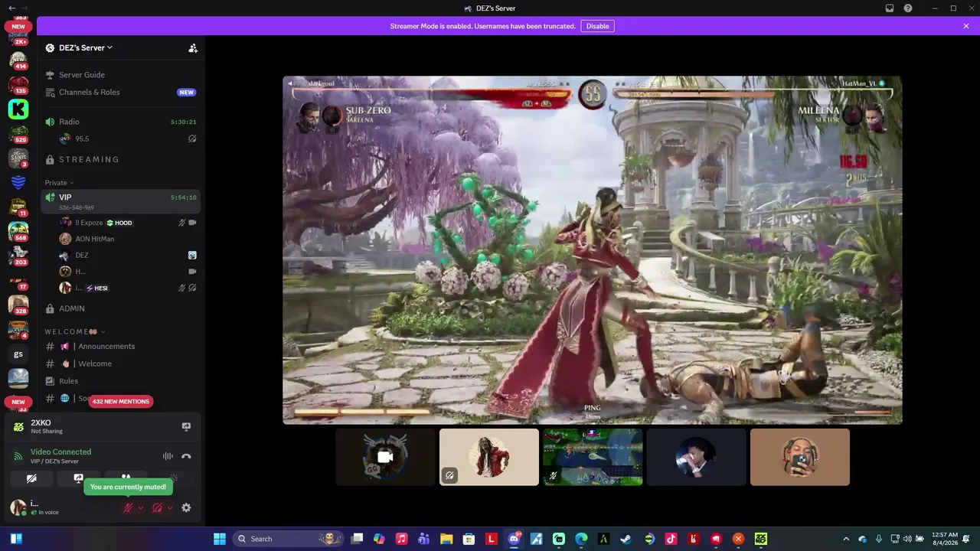Viewport: 980px width, 551px height.
Task: Open Steam from the taskbar
Action: pos(626,539)
